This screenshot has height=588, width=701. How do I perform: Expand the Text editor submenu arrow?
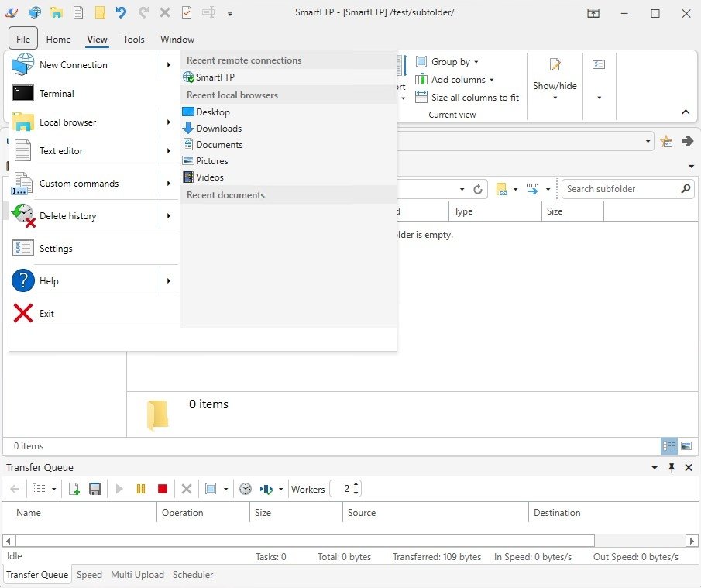point(169,151)
